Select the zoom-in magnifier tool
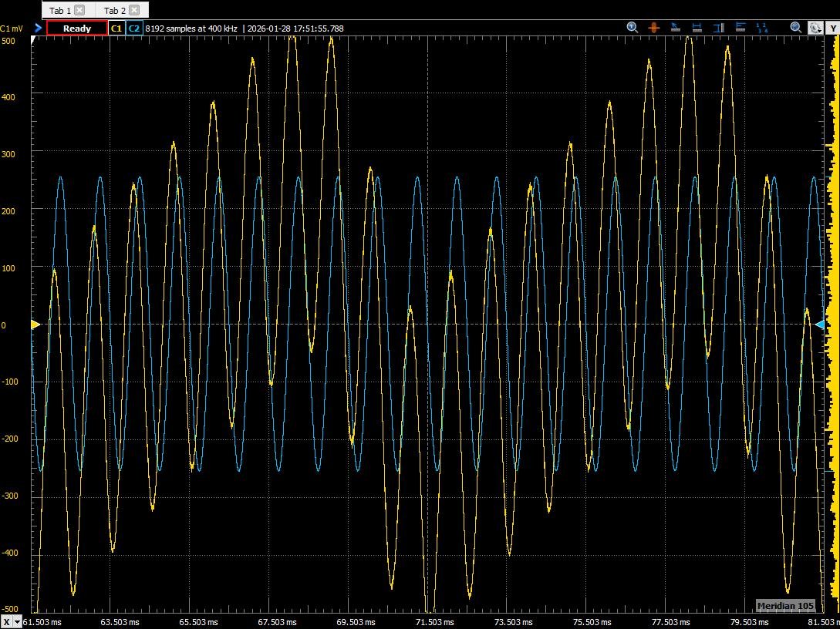The height and width of the screenshot is (629, 840). coord(632,27)
